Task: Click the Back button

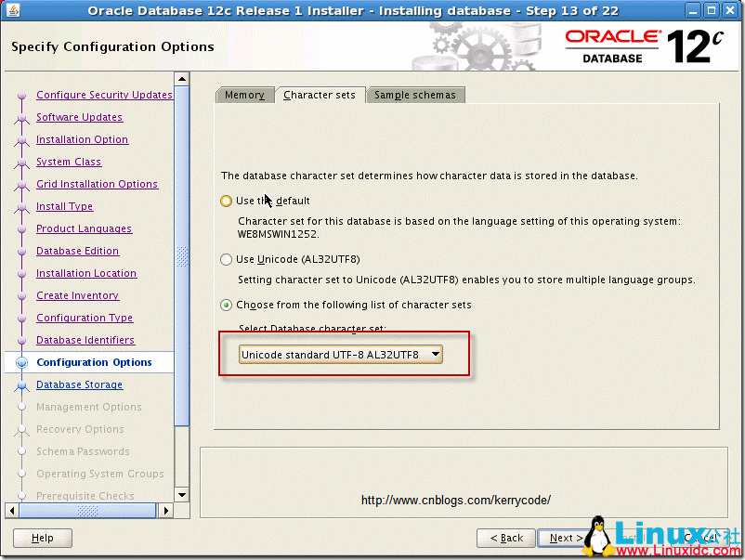Action: 506,538
